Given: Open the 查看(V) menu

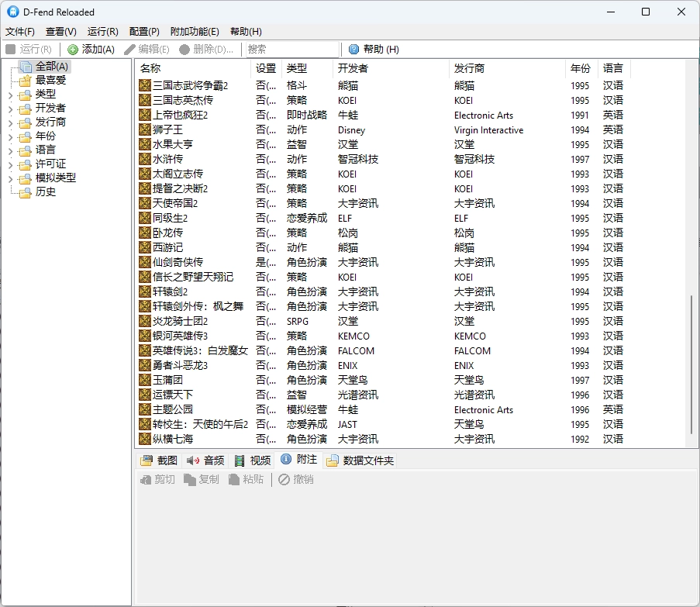Looking at the screenshot, I should (x=61, y=32).
